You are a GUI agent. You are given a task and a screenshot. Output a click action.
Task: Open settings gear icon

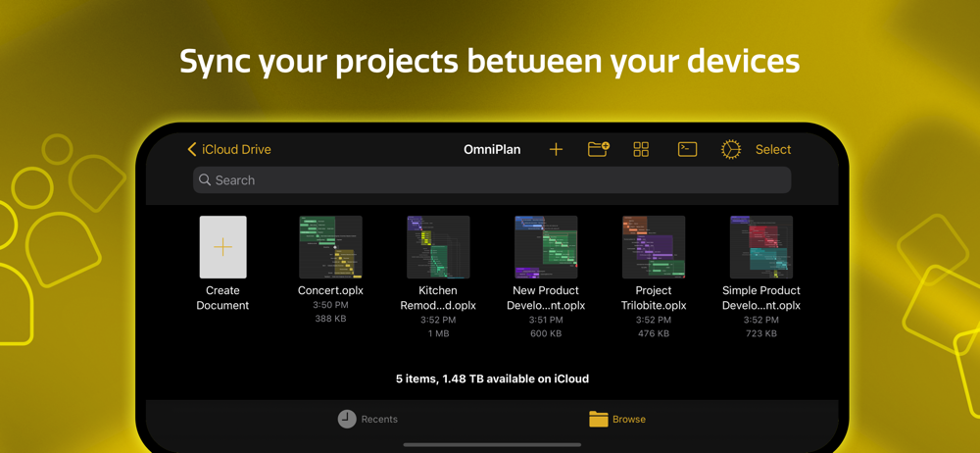(x=731, y=150)
